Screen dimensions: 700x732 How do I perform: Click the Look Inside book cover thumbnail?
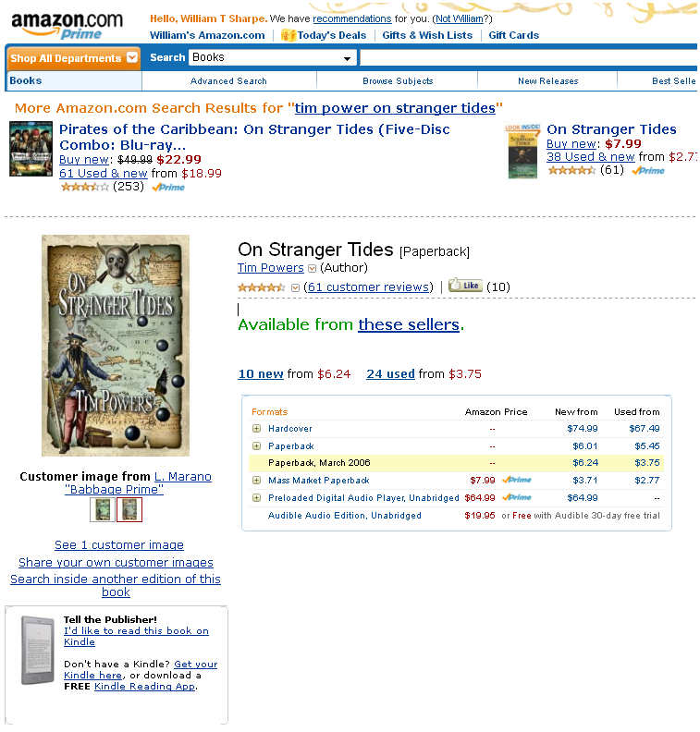523,152
